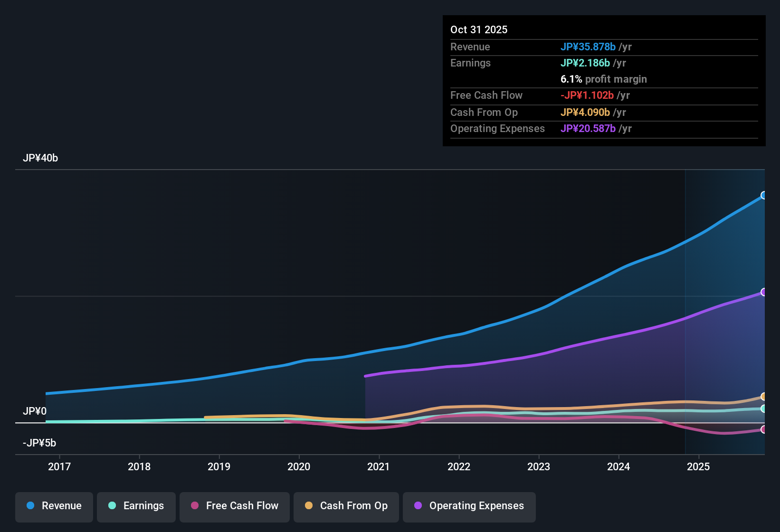This screenshot has height=532, width=780.
Task: Click the JP¥35.878b Revenue value
Action: pyautogui.click(x=589, y=47)
